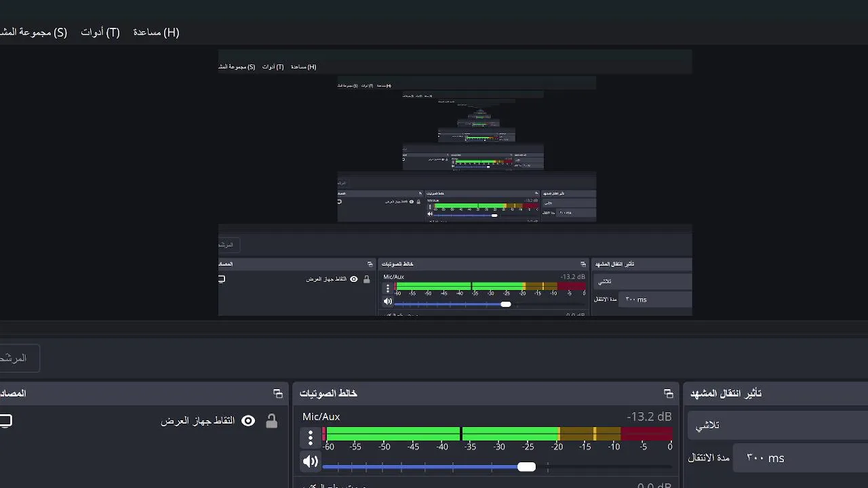Toggle the lock on التقاط جهاز العرض source
Image resolution: width=868 pixels, height=488 pixels.
pyautogui.click(x=271, y=421)
